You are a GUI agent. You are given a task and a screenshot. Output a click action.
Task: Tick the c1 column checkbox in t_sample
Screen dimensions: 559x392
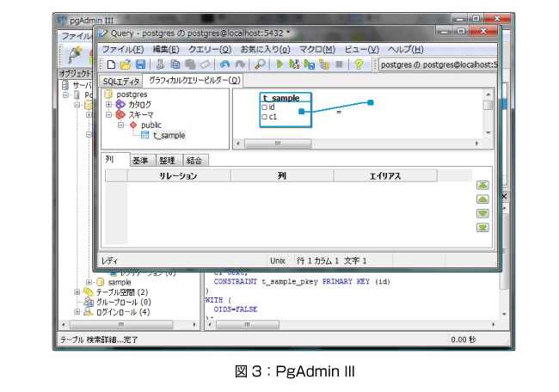pos(265,117)
